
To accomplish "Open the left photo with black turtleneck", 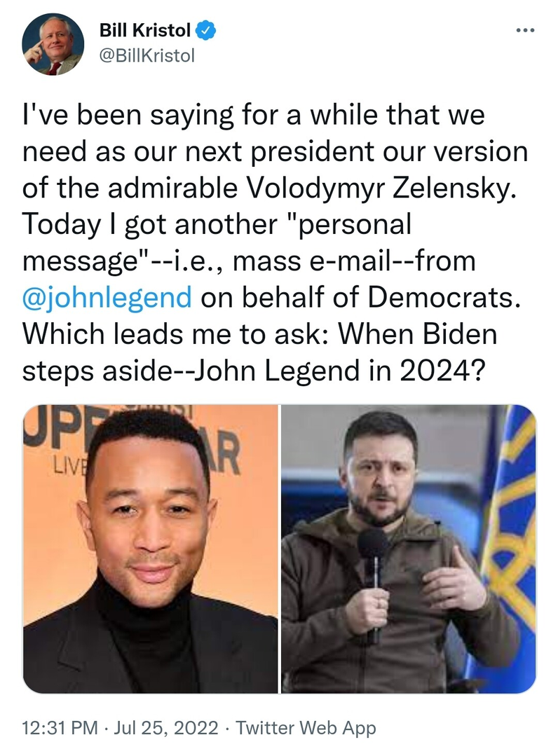I will click(x=151, y=549).
